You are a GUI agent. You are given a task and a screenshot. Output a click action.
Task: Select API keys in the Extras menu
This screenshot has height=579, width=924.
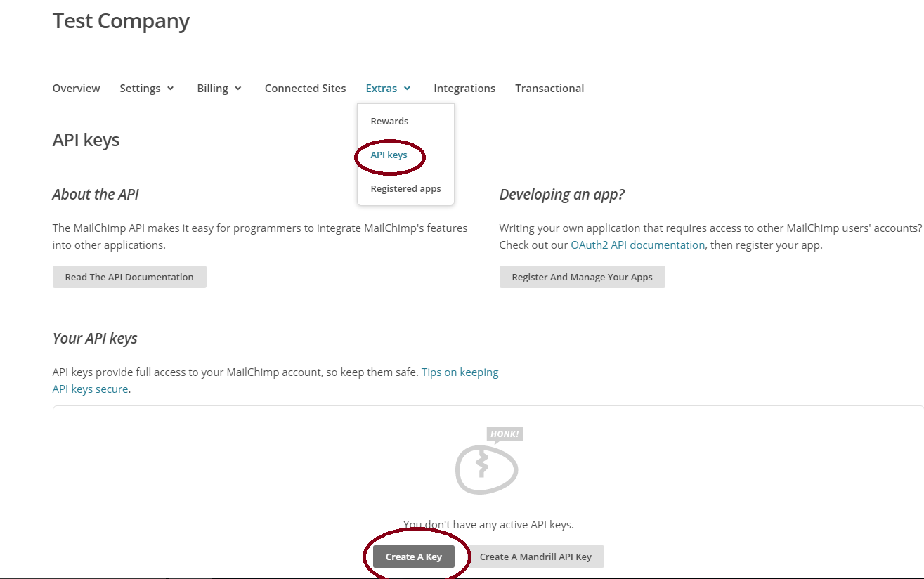[389, 155]
